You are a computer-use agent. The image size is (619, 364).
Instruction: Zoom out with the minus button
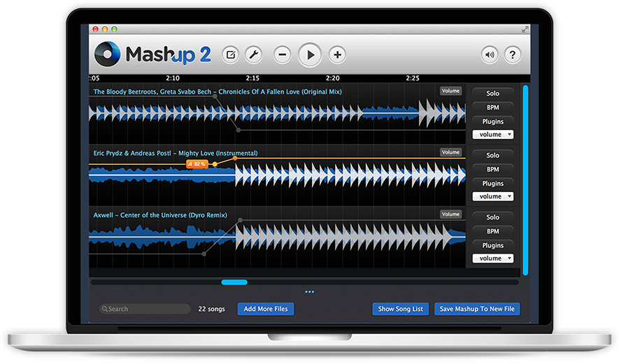coord(283,54)
